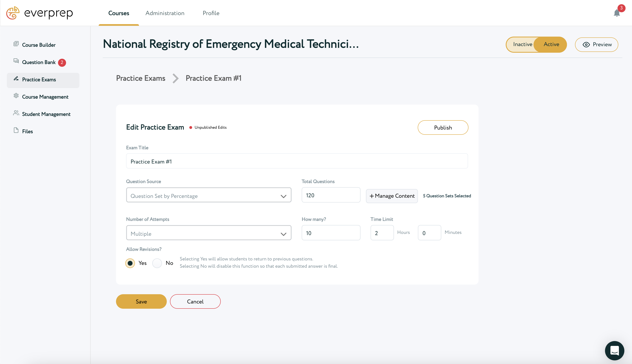Open Files sidebar icon

(x=16, y=130)
